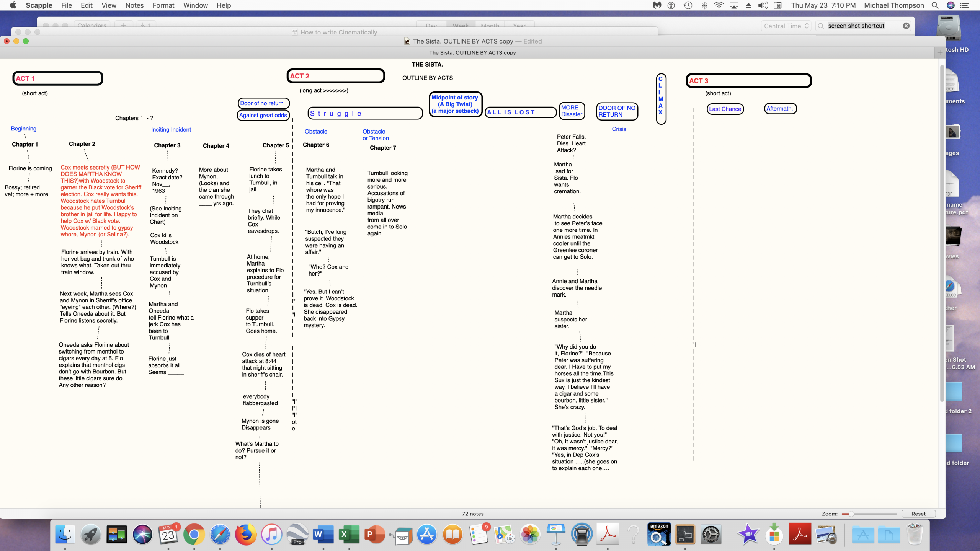The image size is (980, 551).
Task: Open the Notes menu
Action: pos(134,5)
